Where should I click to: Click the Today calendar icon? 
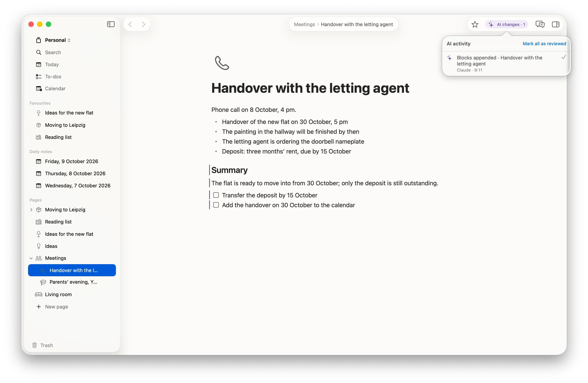[38, 64]
